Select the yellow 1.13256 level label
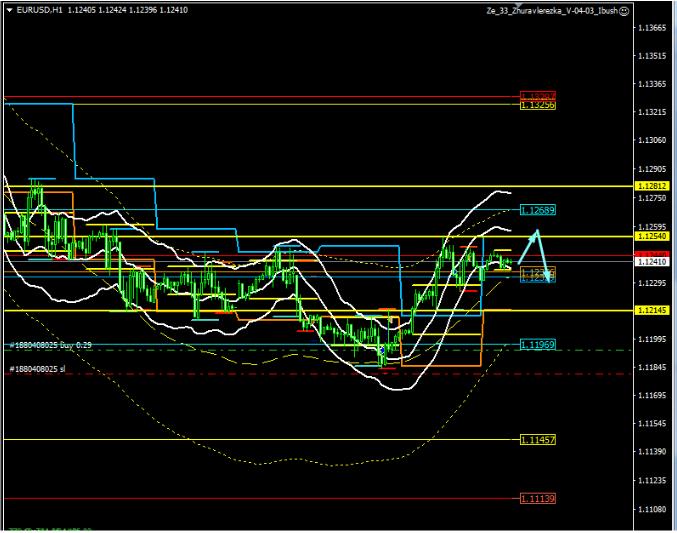The width and height of the screenshot is (677, 533). tap(538, 105)
